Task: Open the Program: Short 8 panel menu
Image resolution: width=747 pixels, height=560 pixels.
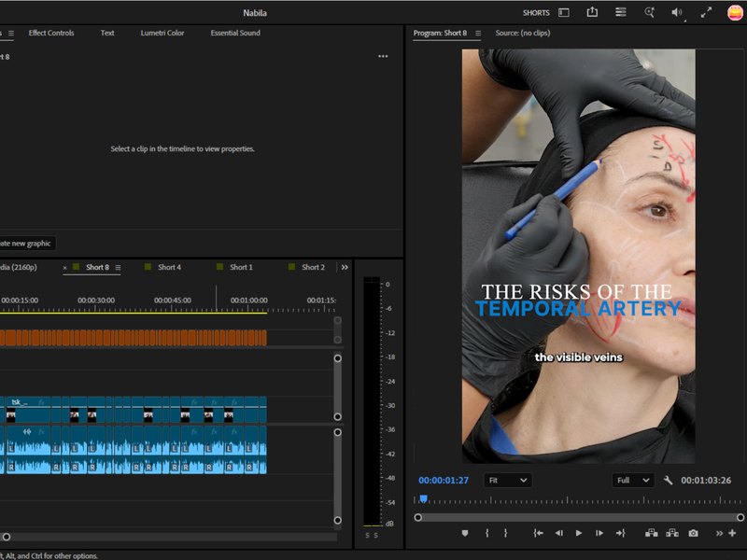Action: [x=478, y=34]
